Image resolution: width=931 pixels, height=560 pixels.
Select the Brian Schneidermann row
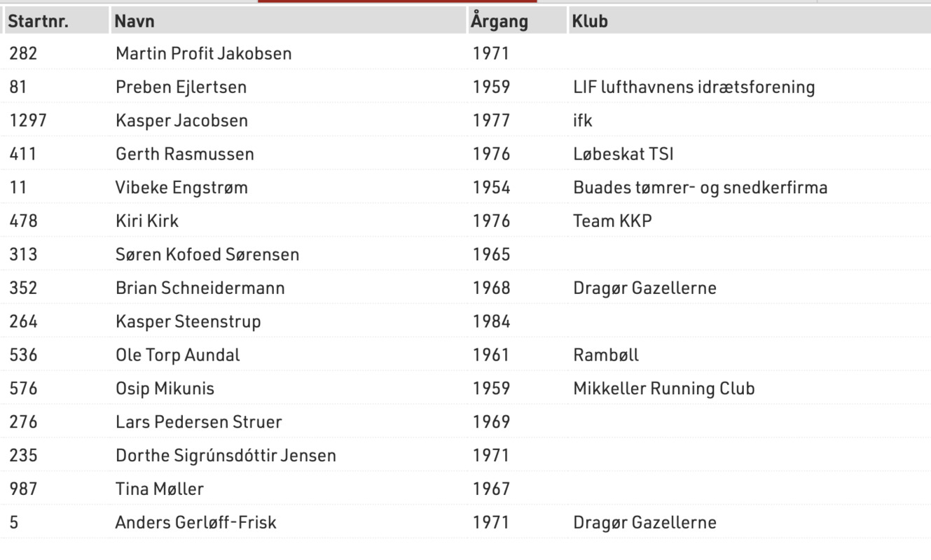465,288
